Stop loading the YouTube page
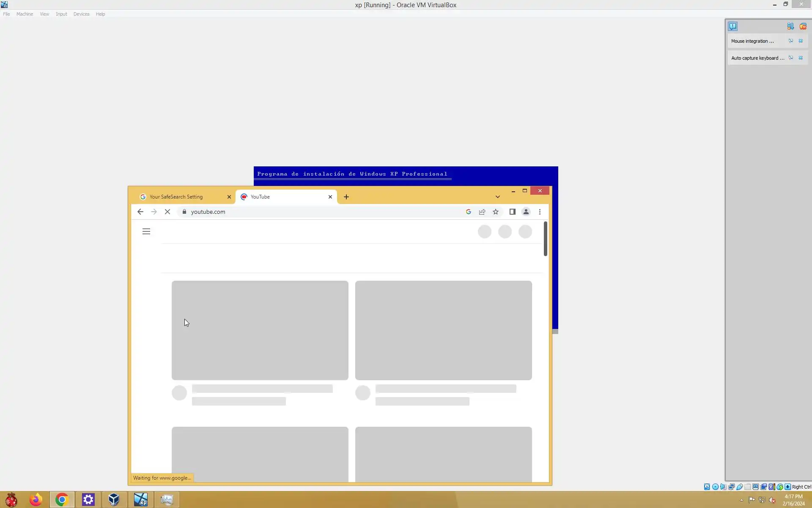 167,212
